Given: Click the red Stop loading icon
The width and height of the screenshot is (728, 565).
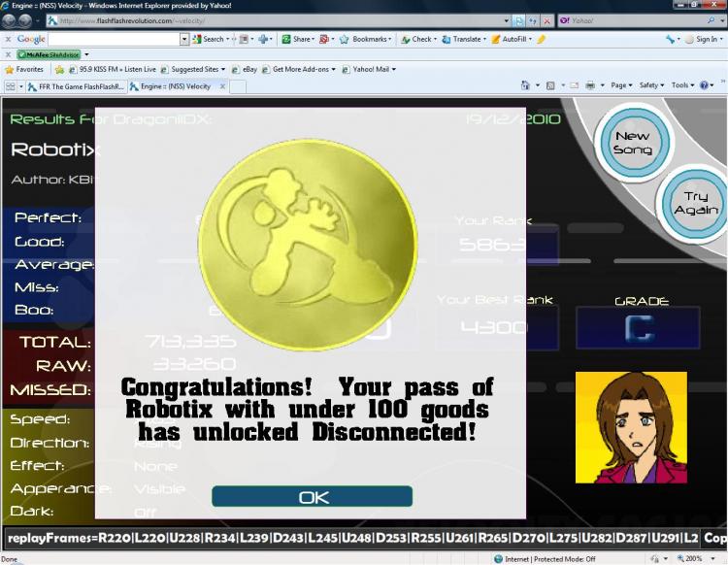Looking at the screenshot, I should (x=546, y=20).
